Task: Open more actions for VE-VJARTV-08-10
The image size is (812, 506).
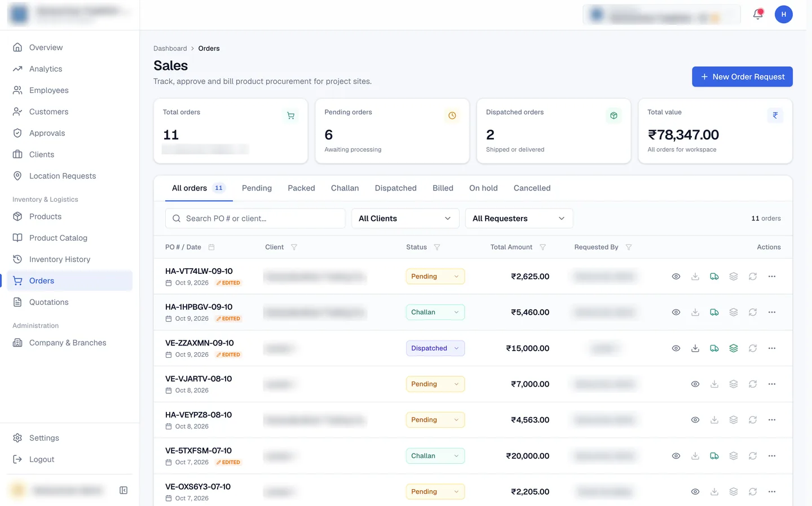Action: click(x=772, y=384)
